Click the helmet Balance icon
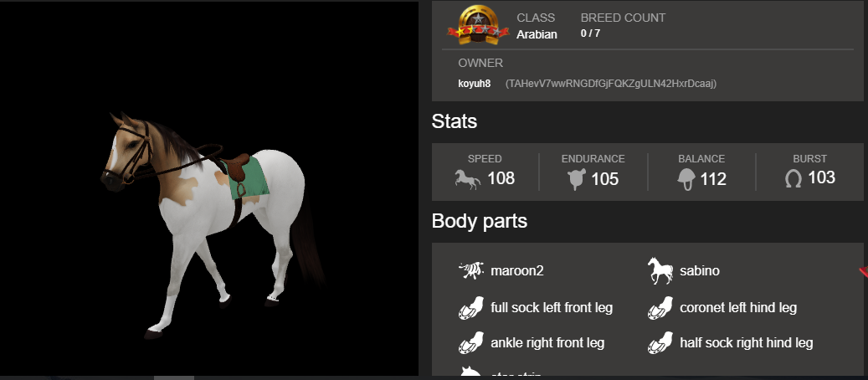 pyautogui.click(x=686, y=179)
